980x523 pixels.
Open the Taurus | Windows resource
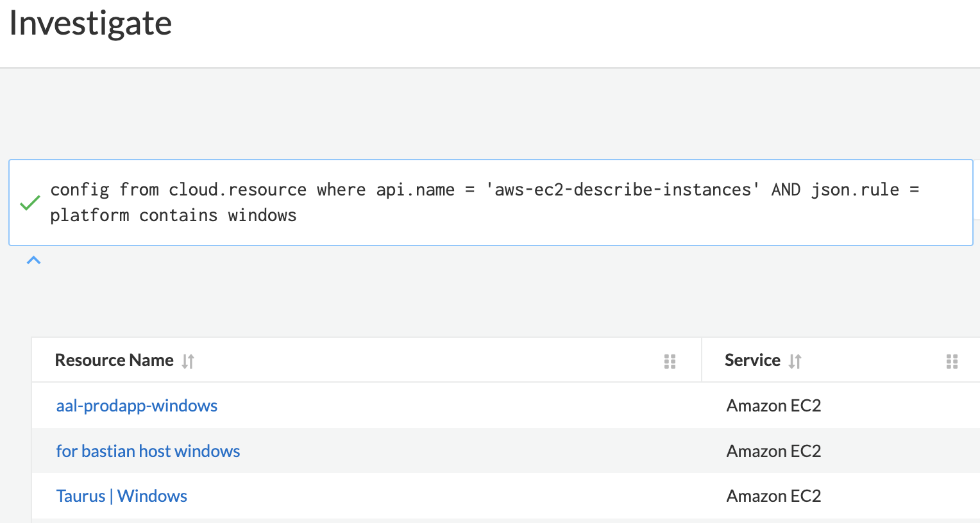(x=122, y=496)
